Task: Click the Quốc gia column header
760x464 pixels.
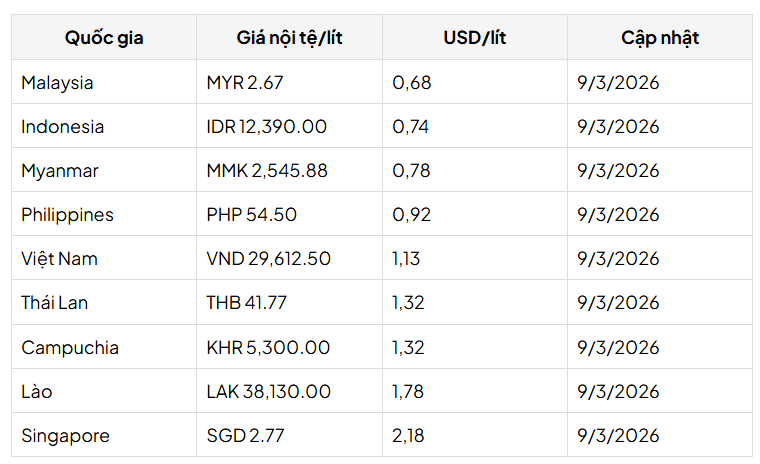Action: (x=104, y=38)
